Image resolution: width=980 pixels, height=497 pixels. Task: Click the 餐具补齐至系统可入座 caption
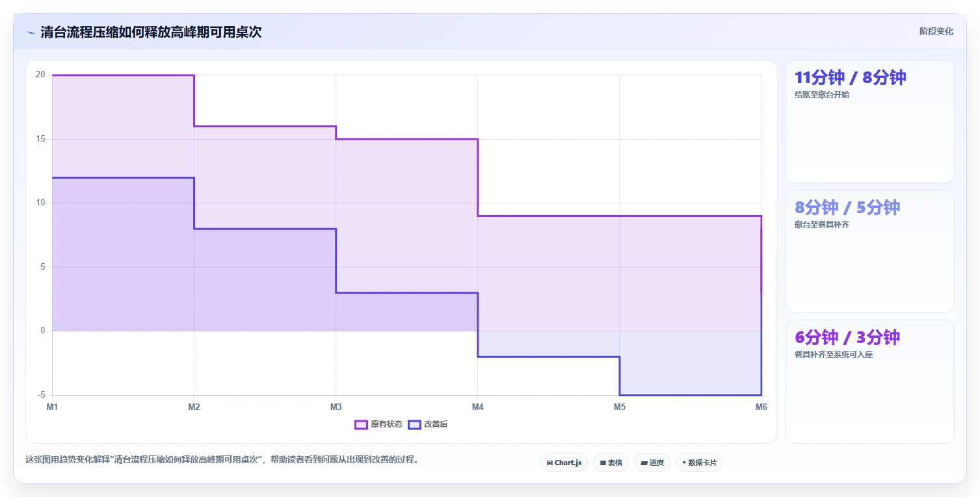tap(834, 355)
